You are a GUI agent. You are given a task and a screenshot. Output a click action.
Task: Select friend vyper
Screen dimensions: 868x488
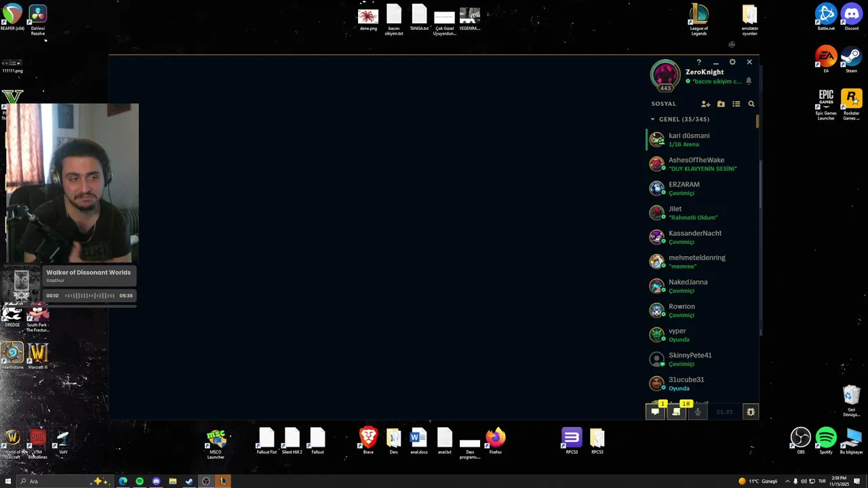tap(701, 335)
